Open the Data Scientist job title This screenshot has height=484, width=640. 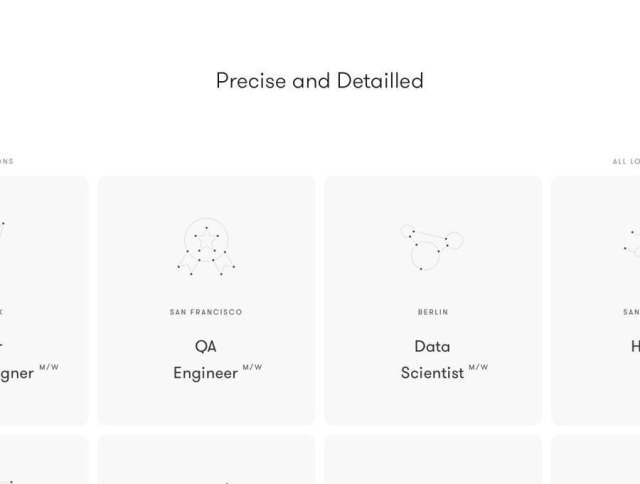click(x=432, y=360)
